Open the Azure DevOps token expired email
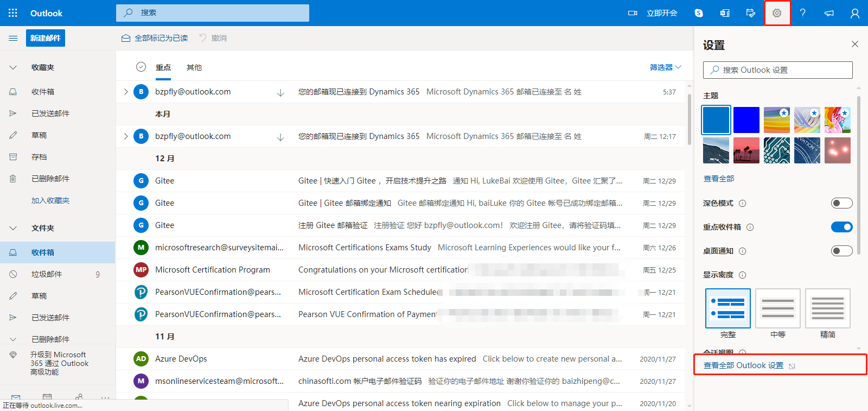This screenshot has height=411, width=868. 400,359
